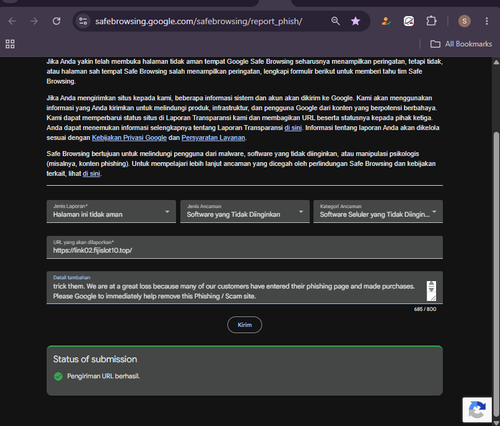The height and width of the screenshot is (426, 500).
Task: Click the address bar URL text
Action: tap(199, 21)
